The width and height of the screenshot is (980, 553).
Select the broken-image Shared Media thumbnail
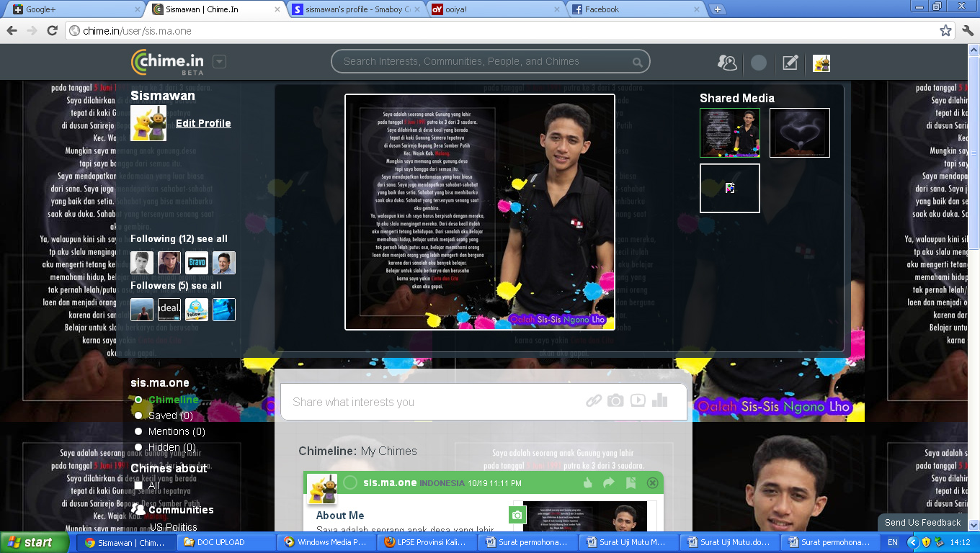point(730,188)
